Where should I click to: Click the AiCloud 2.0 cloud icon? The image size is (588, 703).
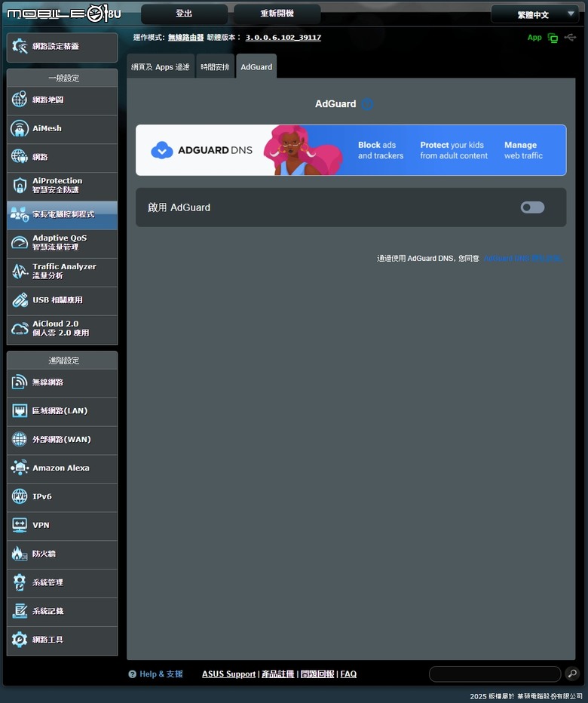pos(20,329)
